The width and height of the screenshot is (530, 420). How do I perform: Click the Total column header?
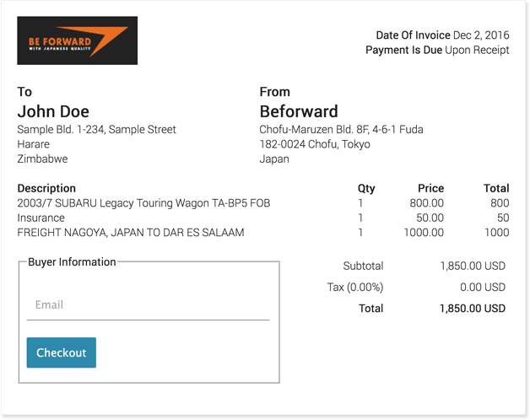496,188
